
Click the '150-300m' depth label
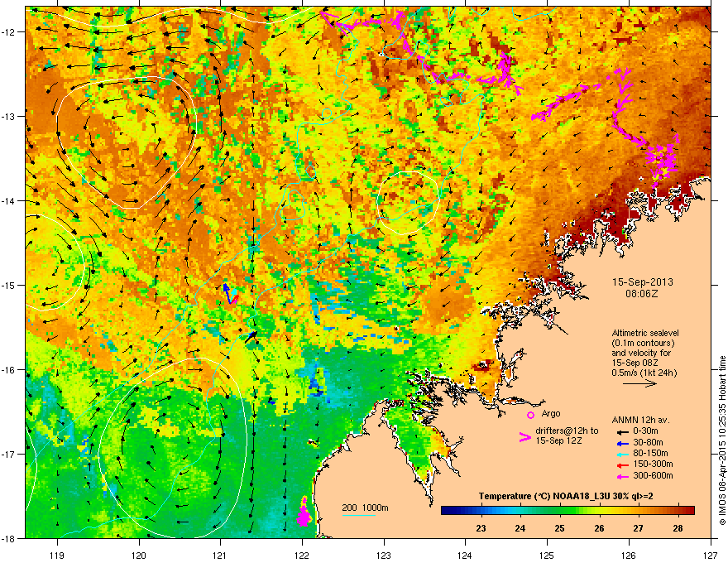pos(653,464)
